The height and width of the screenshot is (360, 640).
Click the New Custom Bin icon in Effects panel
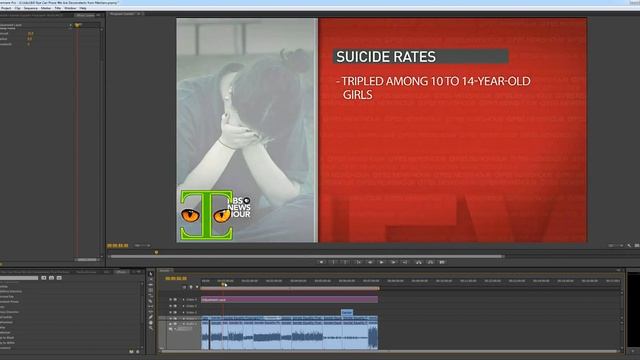point(131,351)
